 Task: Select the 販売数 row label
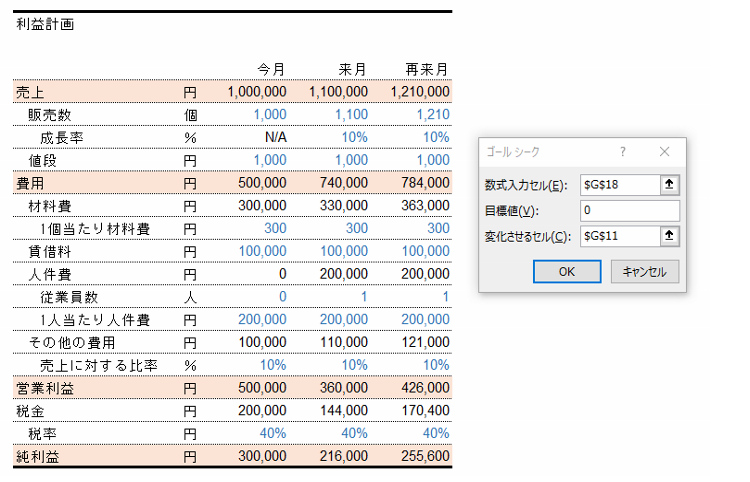[x=50, y=115]
